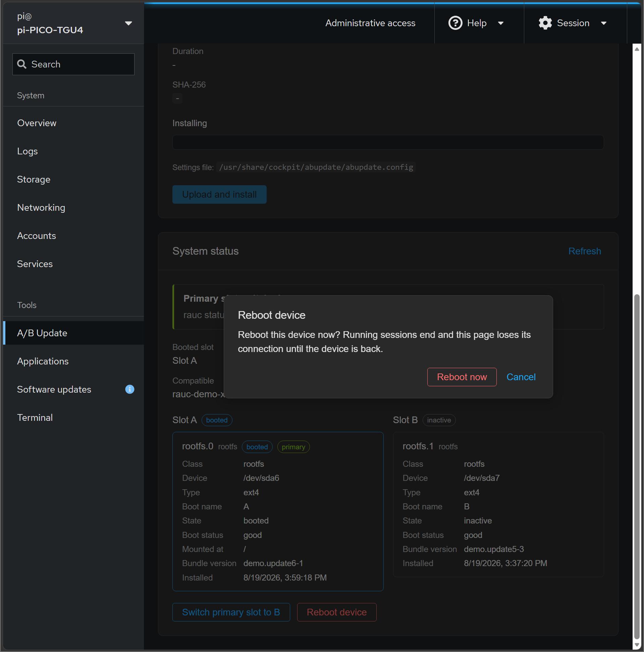Click the /dev/sda6 device value
This screenshot has height=652, width=644.
tap(261, 478)
